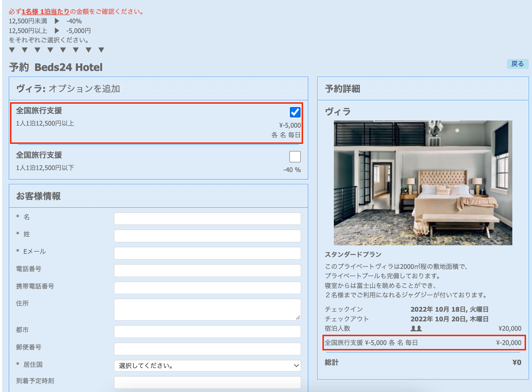The image size is (532, 392).
Task: Click the 到着予定時刻 arrival time field
Action: pos(207,382)
